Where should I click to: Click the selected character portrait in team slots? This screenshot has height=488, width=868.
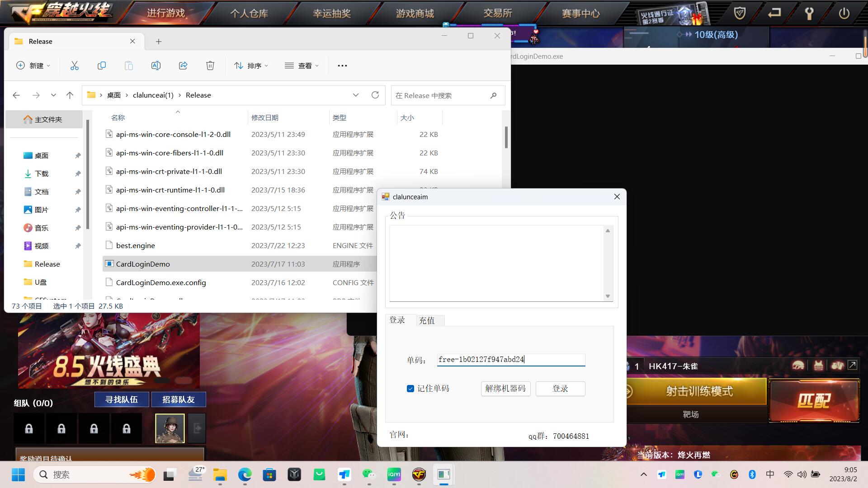[170, 428]
